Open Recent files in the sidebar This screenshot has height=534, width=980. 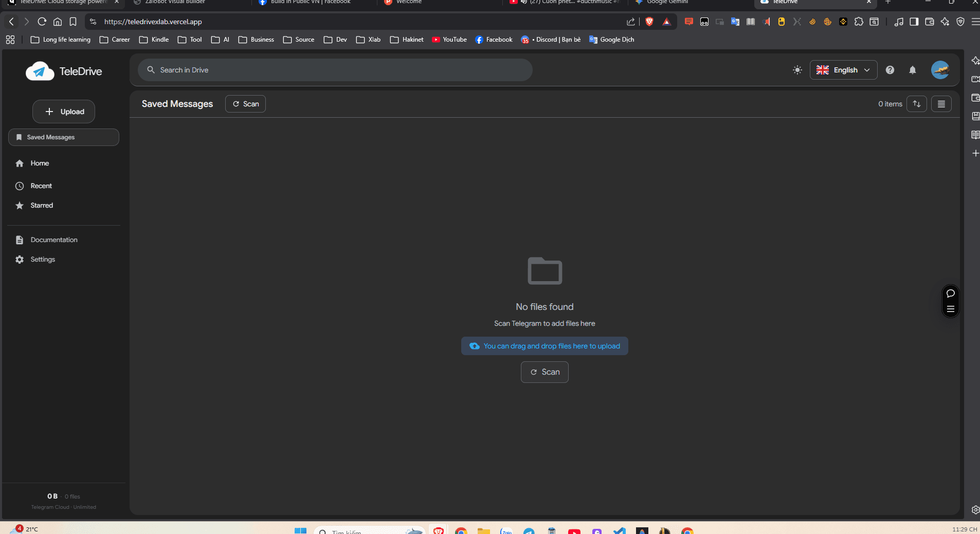(x=41, y=186)
